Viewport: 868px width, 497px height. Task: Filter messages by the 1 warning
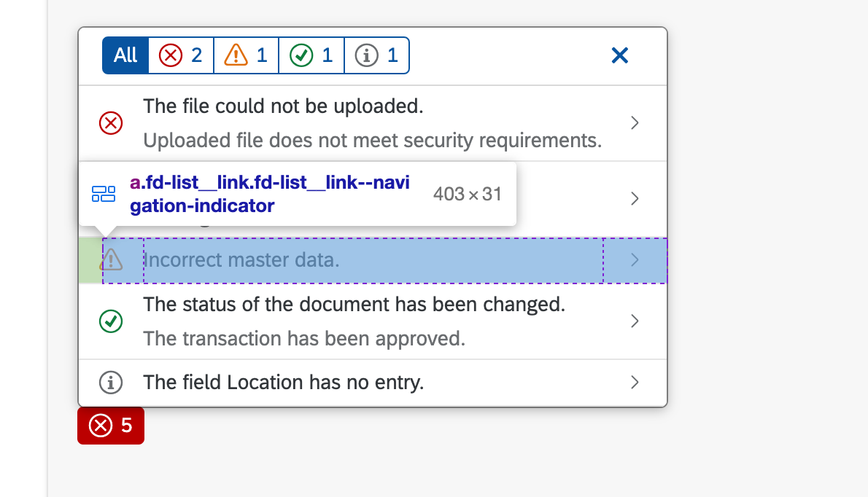(247, 55)
